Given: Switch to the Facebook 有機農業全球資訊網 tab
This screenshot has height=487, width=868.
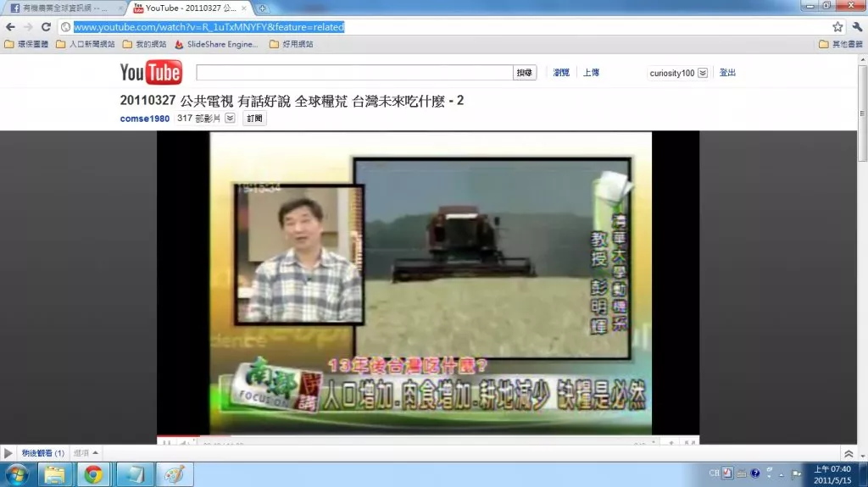Looking at the screenshot, I should pos(64,8).
